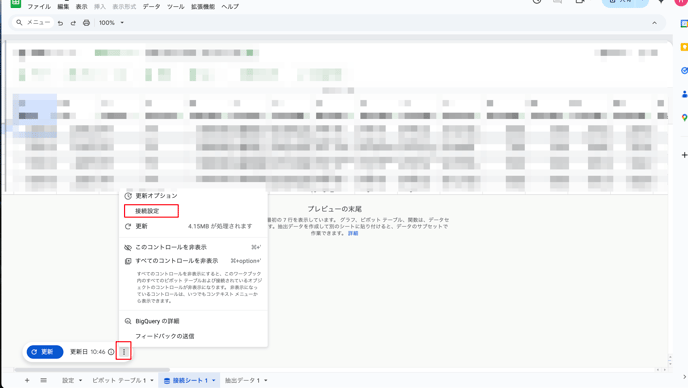Expand the ピボット テーブル 1 tab dropdown arrow
Image resolution: width=688 pixels, height=388 pixels.
(x=152, y=381)
